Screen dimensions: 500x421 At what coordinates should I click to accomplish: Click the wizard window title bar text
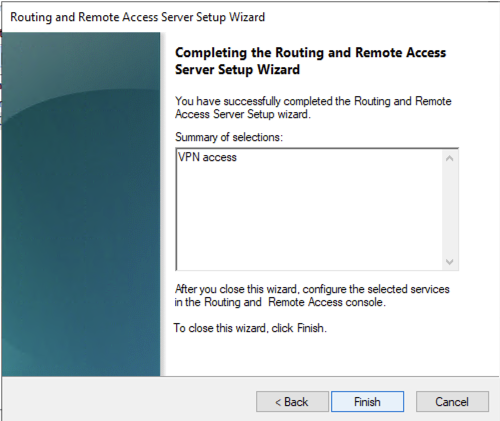(x=137, y=17)
